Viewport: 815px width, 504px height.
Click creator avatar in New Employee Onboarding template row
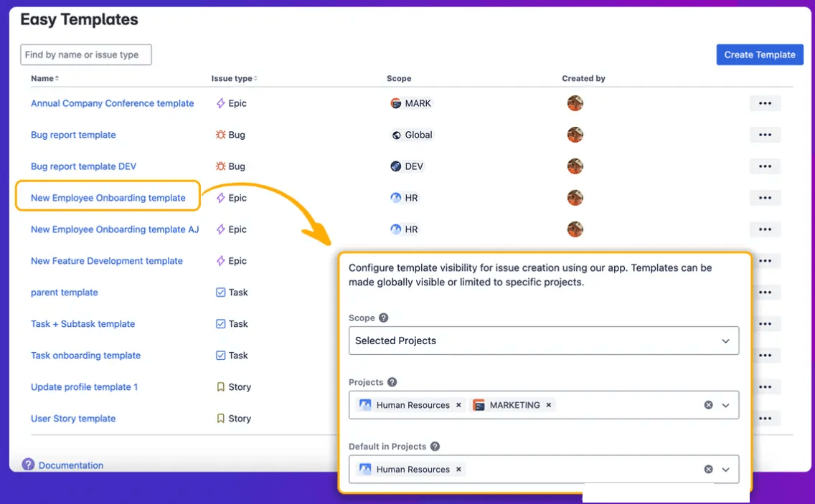(575, 198)
